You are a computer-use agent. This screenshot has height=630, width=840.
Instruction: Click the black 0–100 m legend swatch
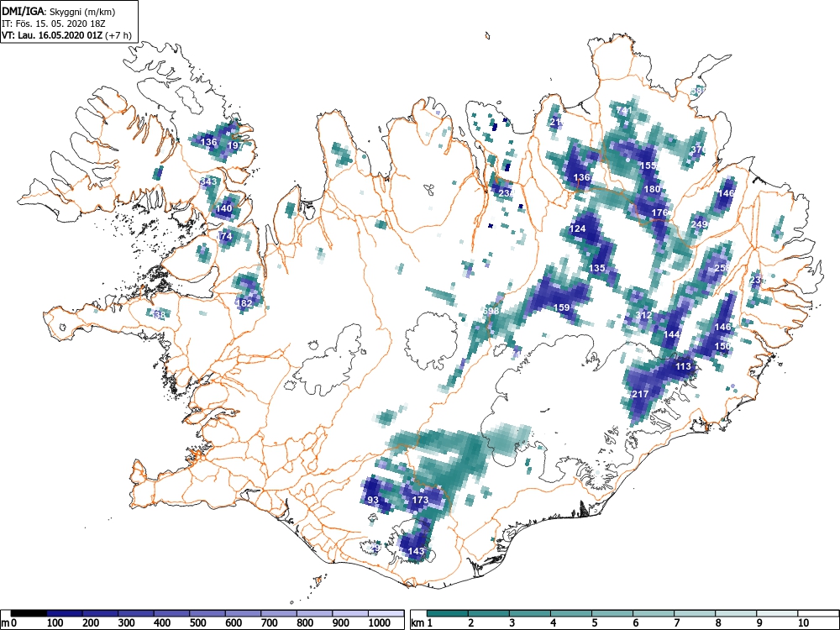point(29,613)
